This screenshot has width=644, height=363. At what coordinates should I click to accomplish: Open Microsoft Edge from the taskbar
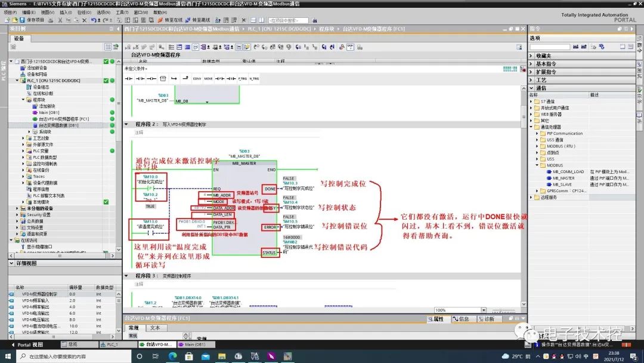[x=172, y=356]
